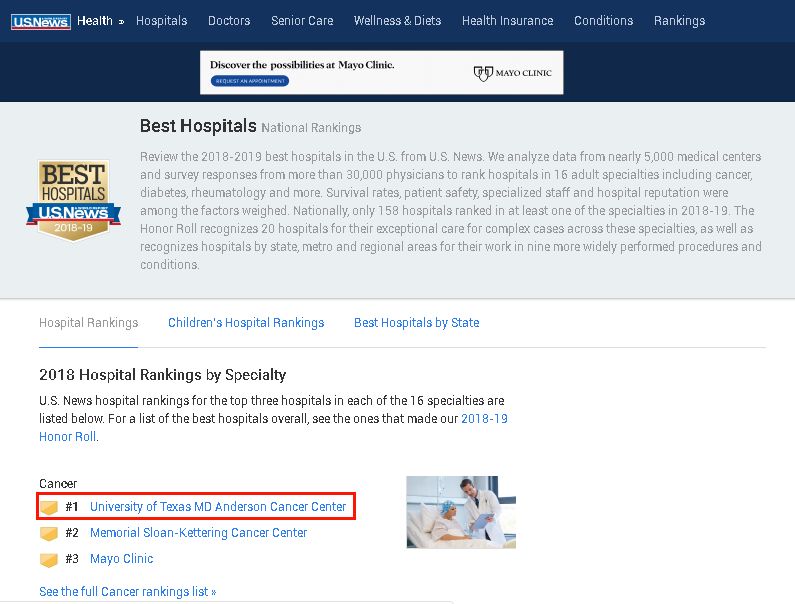Screen dimensions: 795x604
Task: Switch to Children's Hospital Rankings tab
Action: click(246, 323)
